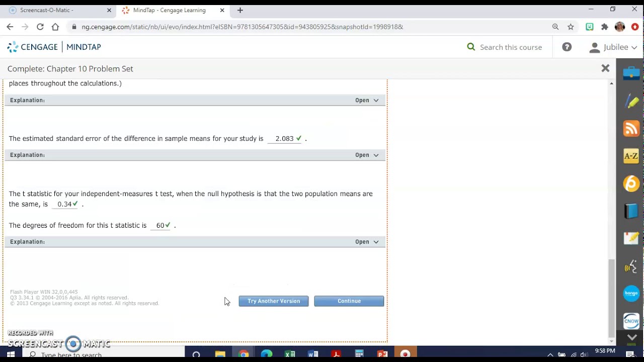
Task: Click the Continue button
Action: tap(349, 301)
